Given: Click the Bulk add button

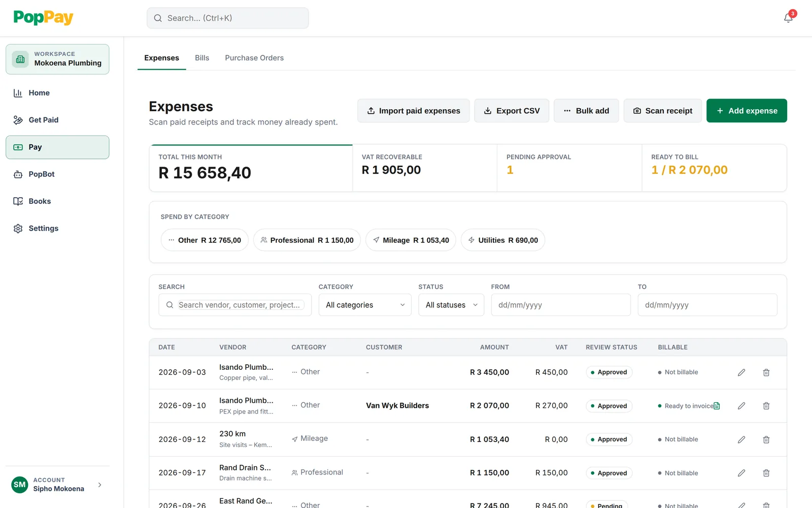Looking at the screenshot, I should click(586, 111).
